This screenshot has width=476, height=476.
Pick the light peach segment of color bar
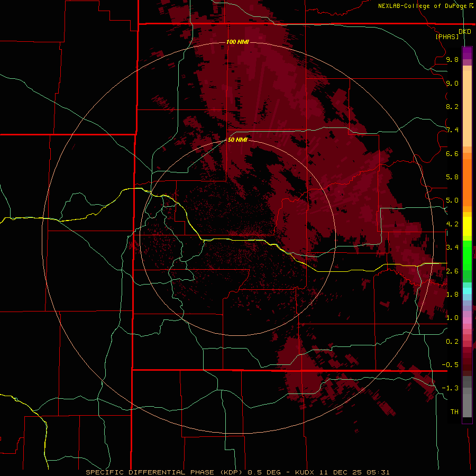(467, 108)
